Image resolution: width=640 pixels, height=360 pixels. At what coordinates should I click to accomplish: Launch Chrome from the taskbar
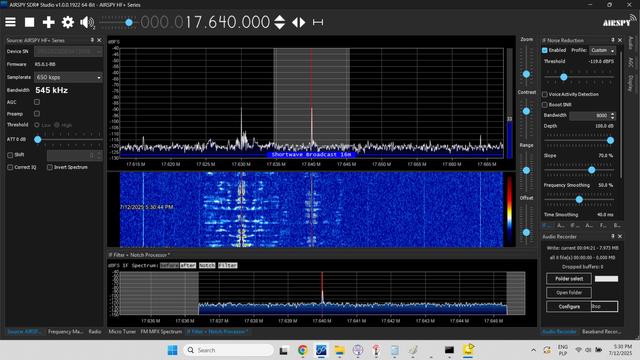pos(302,350)
